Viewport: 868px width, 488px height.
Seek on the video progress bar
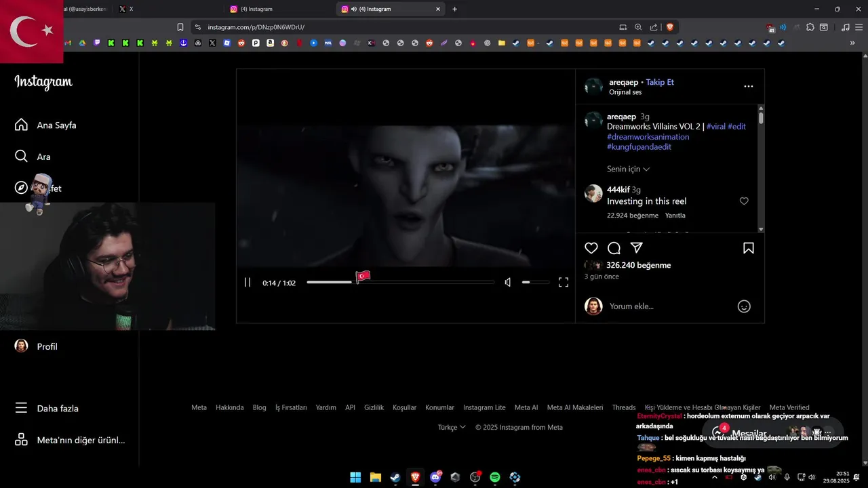(x=400, y=283)
